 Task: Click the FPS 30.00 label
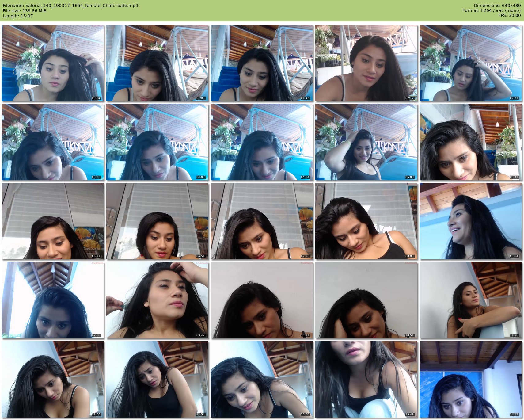click(x=509, y=15)
